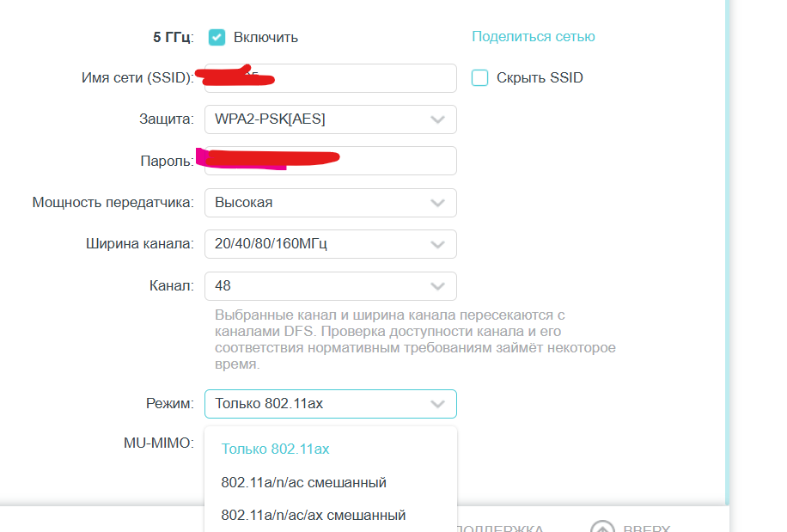Open the Ширина канала dropdown arrow
The width and height of the screenshot is (787, 532).
click(437, 244)
